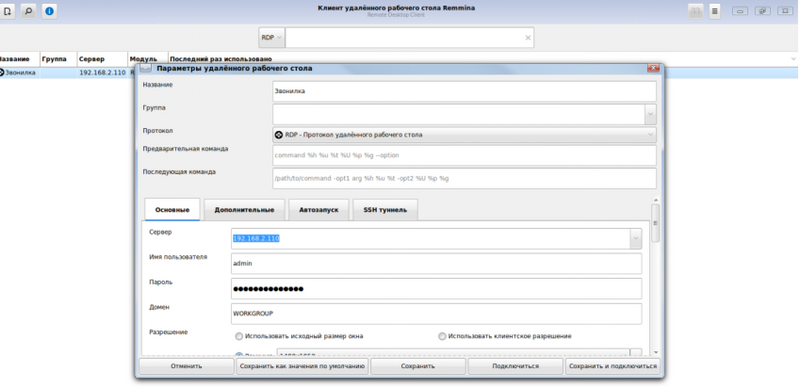This screenshot has width=800, height=387.
Task: Click the new connection profile icon
Action: click(8, 11)
